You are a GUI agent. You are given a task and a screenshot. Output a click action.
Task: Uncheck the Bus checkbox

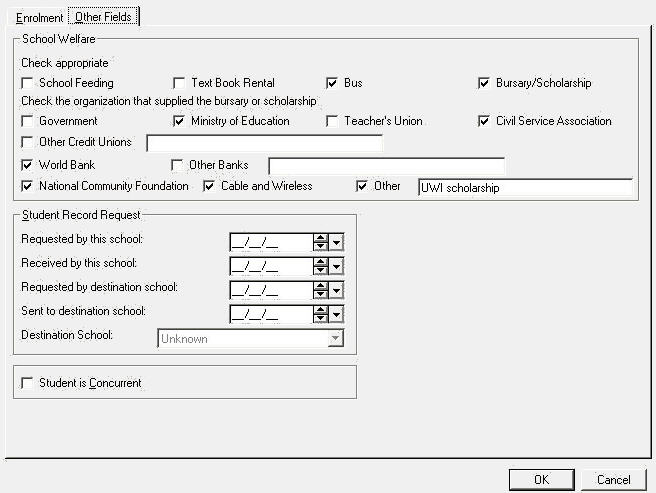333,83
